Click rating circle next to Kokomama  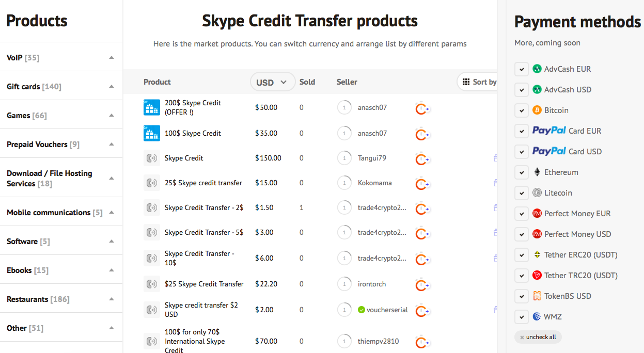coord(344,183)
